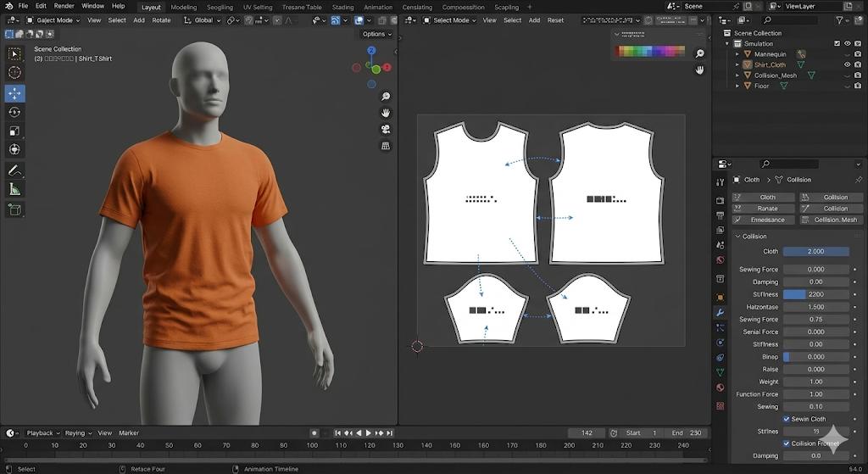Open the Render menu
This screenshot has height=474, width=868.
pyautogui.click(x=64, y=6)
